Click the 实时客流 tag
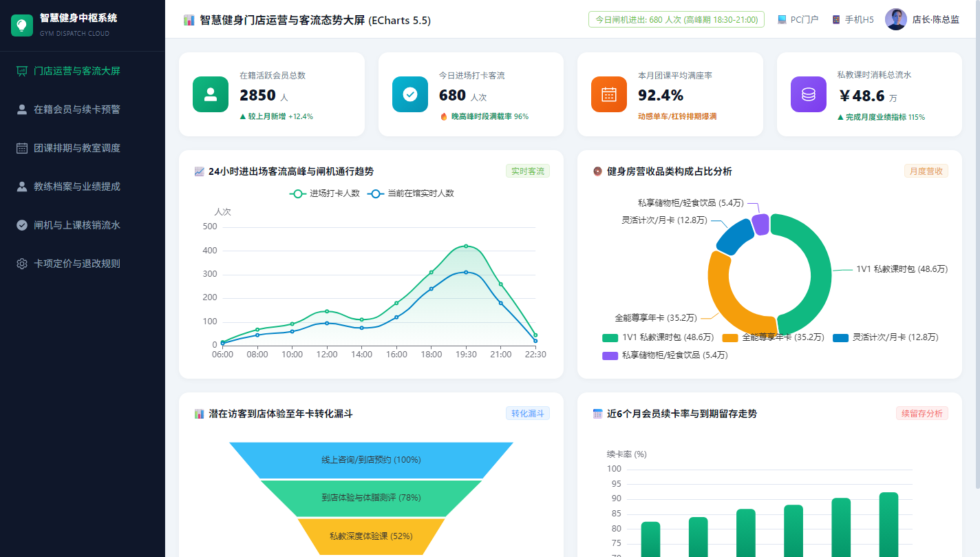 [528, 171]
